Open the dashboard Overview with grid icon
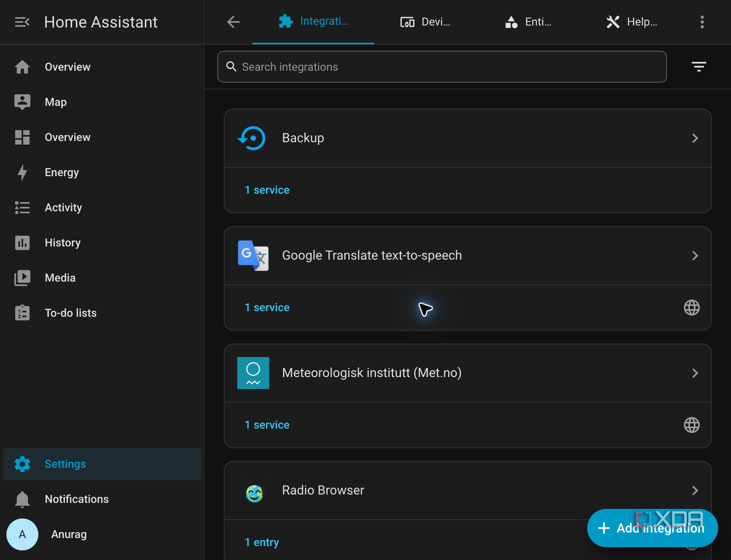The width and height of the screenshot is (731, 560). pos(102,137)
